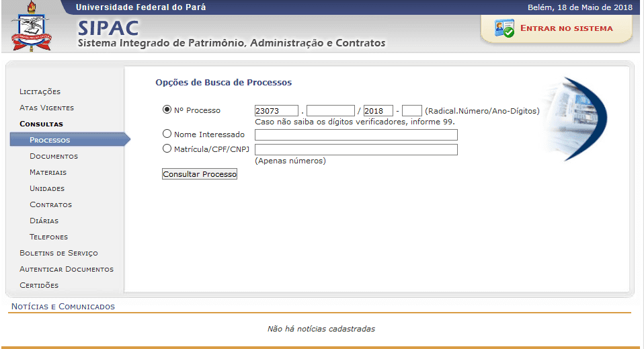Viewport: 644px width, 349px height.
Task: Click the login user icon with green check
Action: point(504,29)
